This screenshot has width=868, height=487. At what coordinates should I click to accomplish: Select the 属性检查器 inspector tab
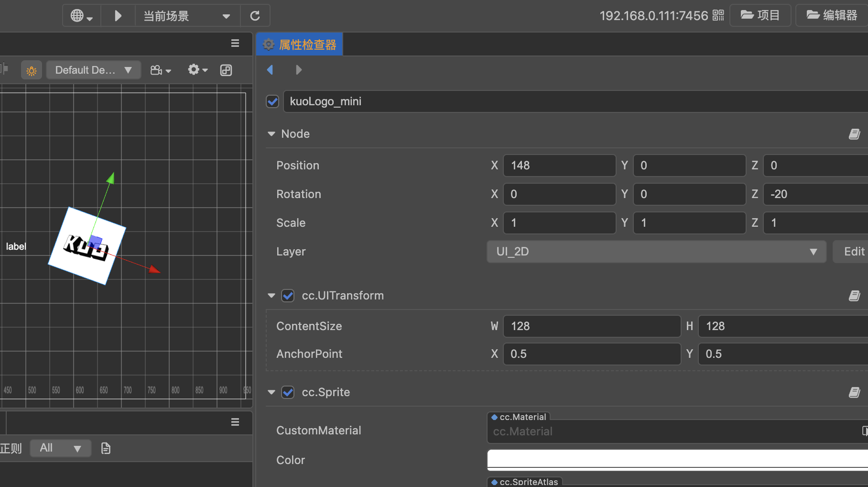coord(300,44)
